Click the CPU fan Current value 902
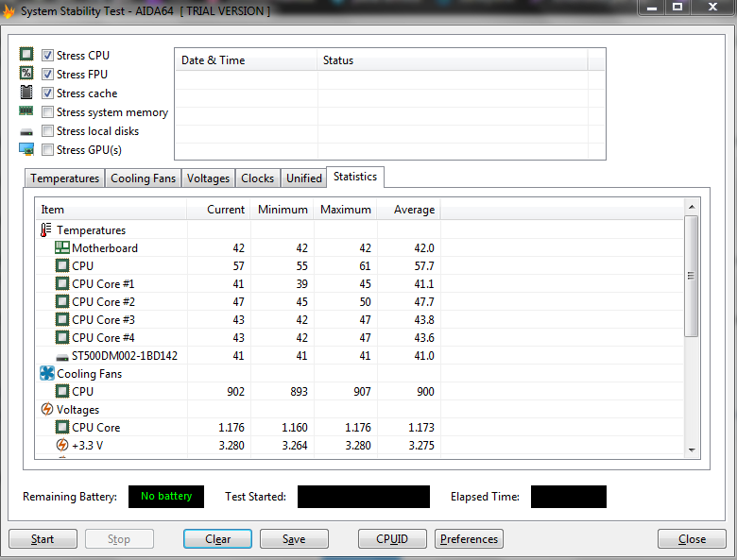737x560 pixels. (x=235, y=391)
